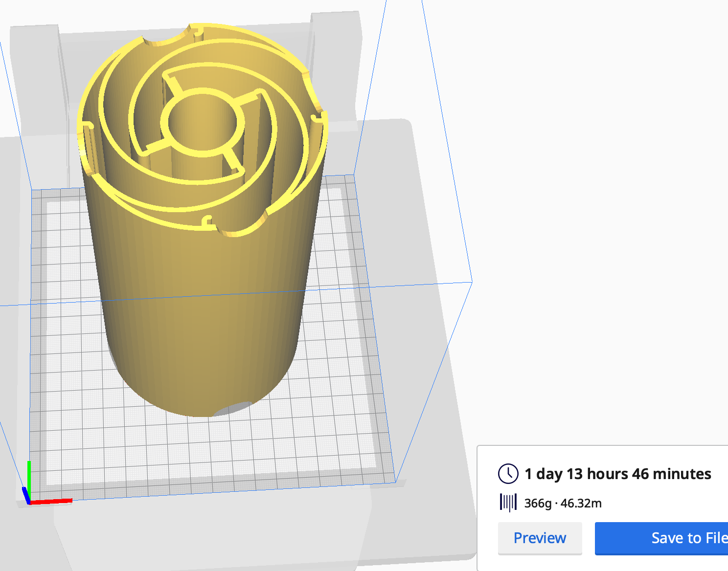Click the clock icon for print time
The height and width of the screenshot is (571, 728).
pos(508,474)
